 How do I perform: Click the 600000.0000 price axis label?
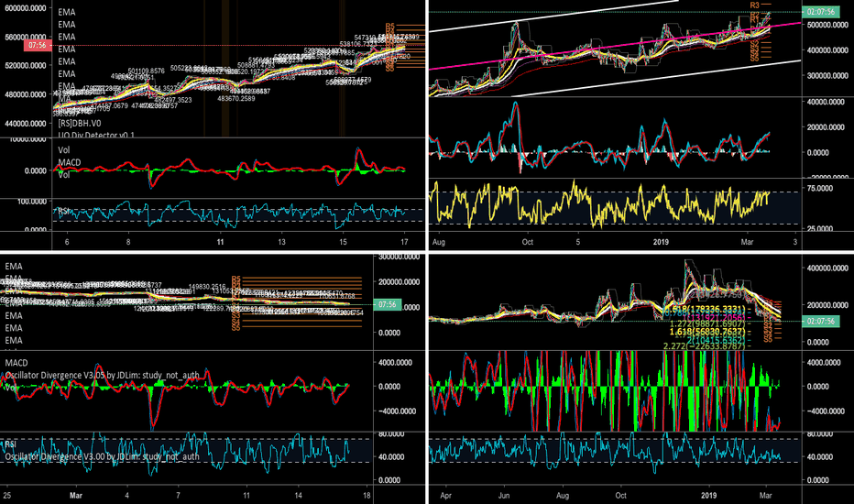pyautogui.click(x=27, y=8)
